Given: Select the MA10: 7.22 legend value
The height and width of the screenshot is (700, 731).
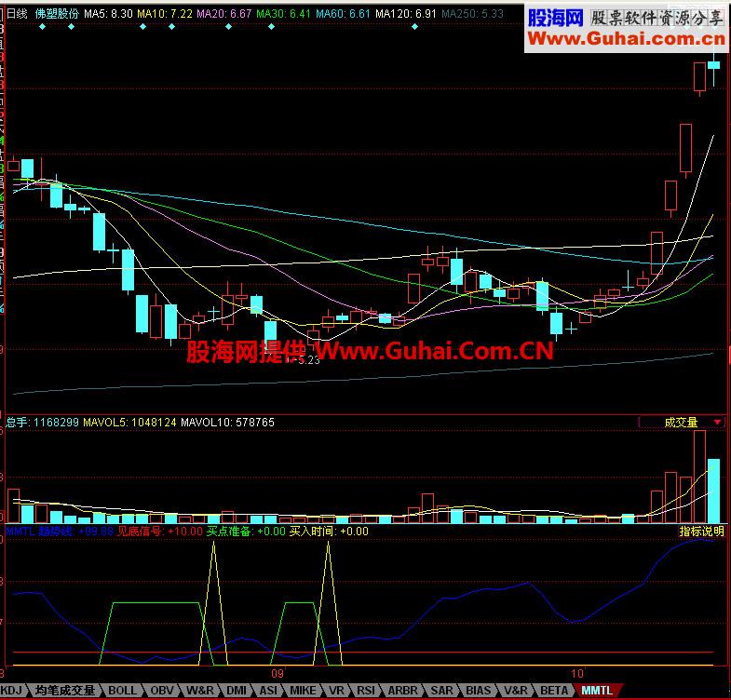Looking at the screenshot, I should (x=165, y=14).
